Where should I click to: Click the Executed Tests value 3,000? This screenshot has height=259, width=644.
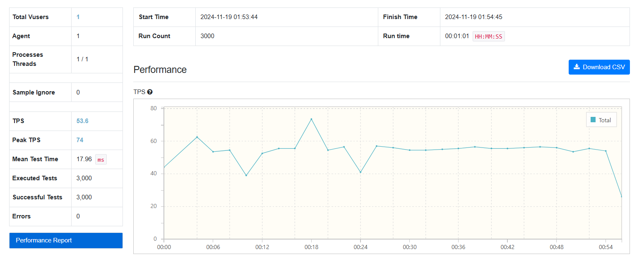pyautogui.click(x=84, y=178)
